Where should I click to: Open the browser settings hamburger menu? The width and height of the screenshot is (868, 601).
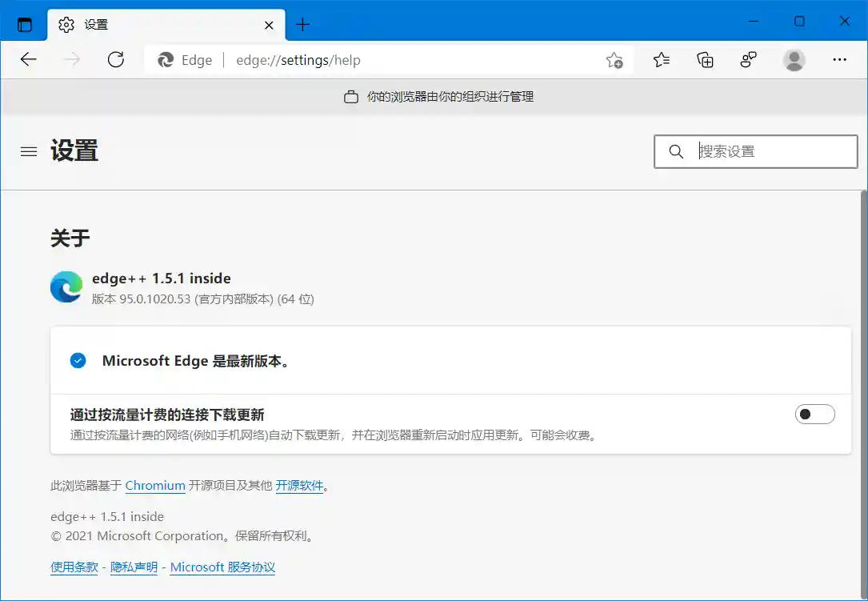pyautogui.click(x=29, y=151)
